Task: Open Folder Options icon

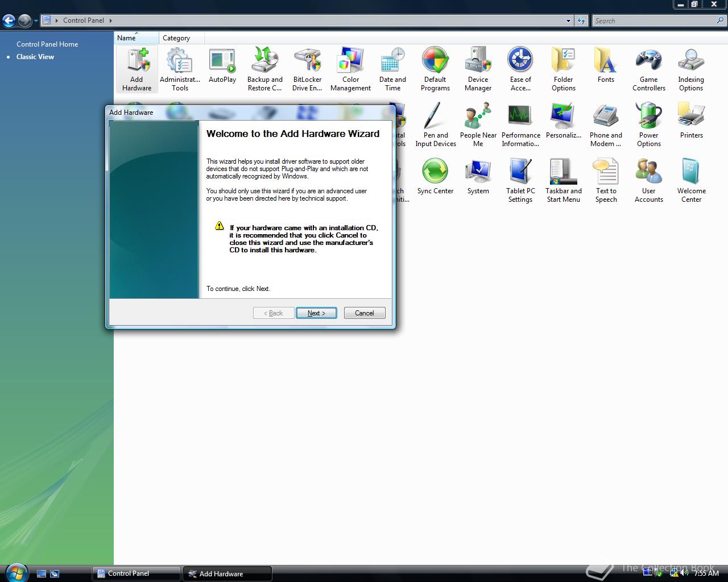Action: [564, 69]
